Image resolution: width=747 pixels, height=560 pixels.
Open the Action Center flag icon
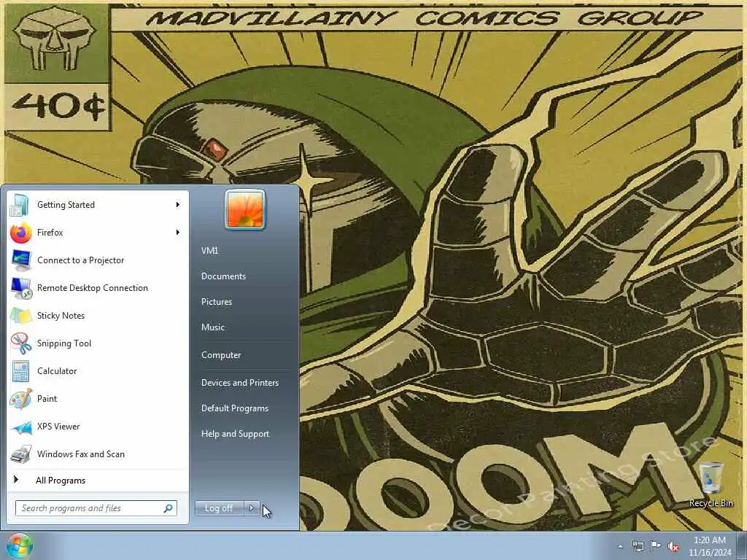pyautogui.click(x=656, y=546)
